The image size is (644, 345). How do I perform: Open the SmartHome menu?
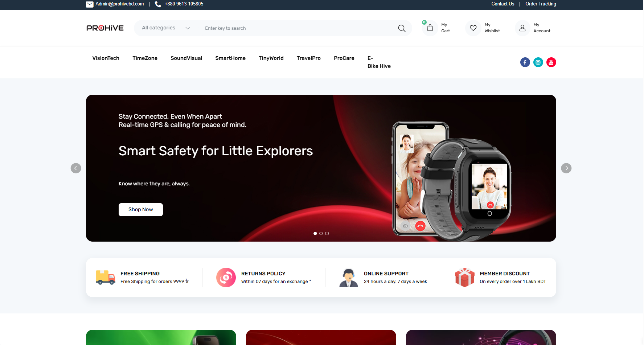tap(230, 58)
